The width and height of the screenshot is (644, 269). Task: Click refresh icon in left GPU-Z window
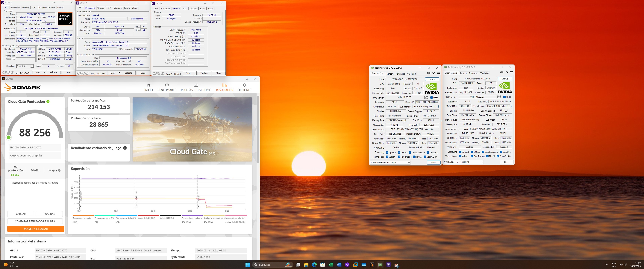coord(434,73)
